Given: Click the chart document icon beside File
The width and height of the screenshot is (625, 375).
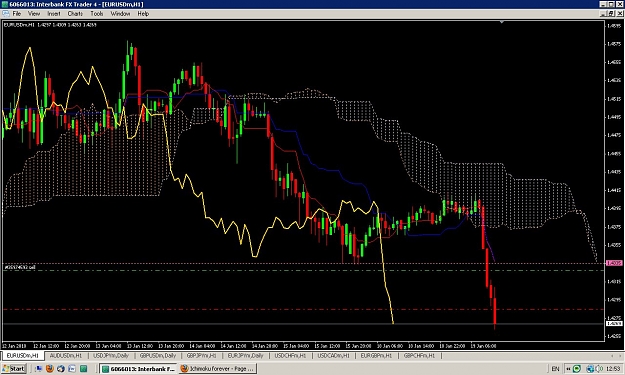Looking at the screenshot, I should 6,14.
